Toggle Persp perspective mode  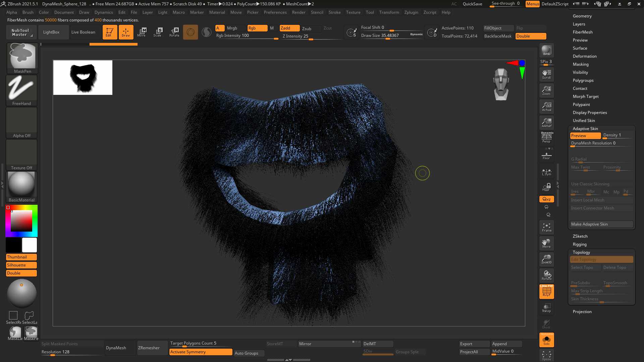click(x=546, y=137)
